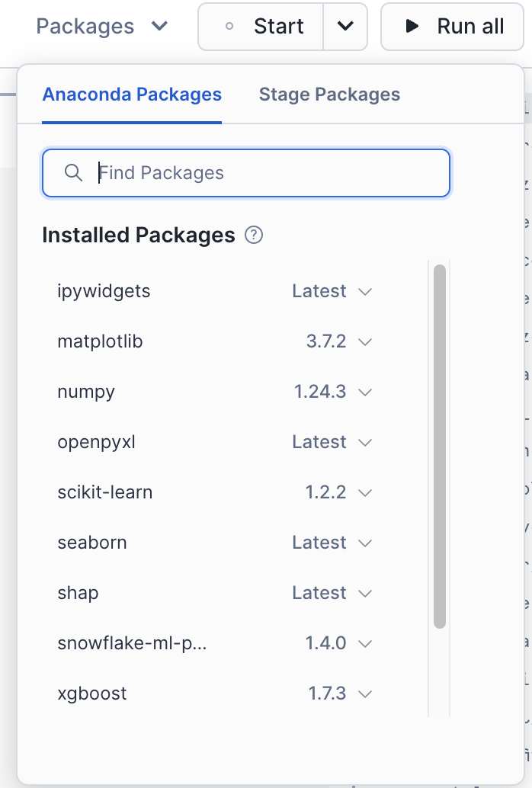Click inside the Find Packages search field

[x=244, y=173]
